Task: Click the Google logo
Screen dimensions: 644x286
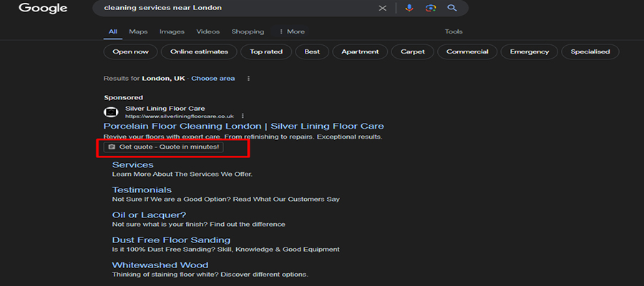Action: 43,9
